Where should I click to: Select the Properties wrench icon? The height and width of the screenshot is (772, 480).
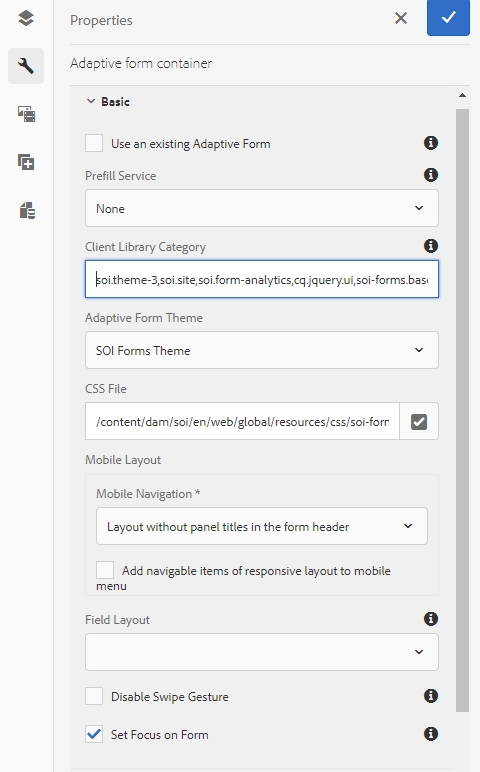coord(26,66)
